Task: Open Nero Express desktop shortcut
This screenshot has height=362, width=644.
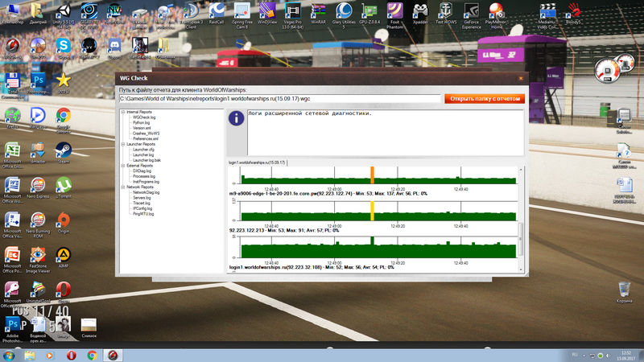Action: point(38,187)
